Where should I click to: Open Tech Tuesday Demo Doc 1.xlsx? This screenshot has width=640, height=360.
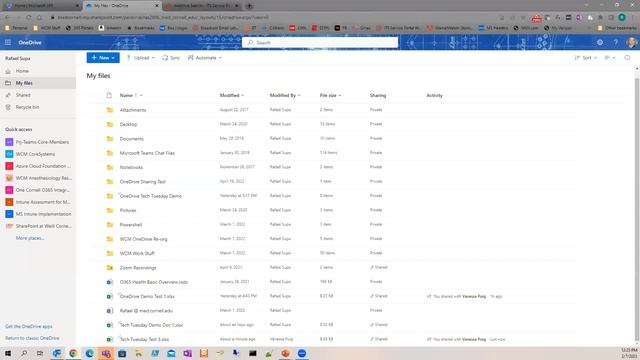[x=151, y=325]
